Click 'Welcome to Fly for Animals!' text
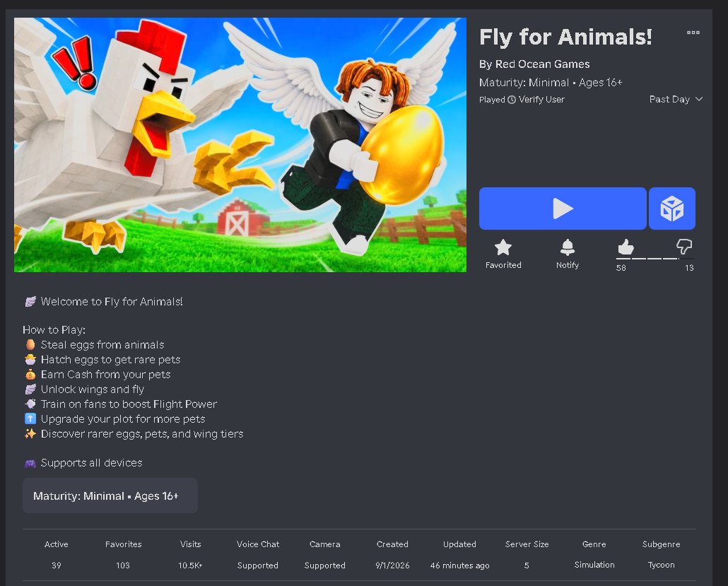The height and width of the screenshot is (586, 728). 112,301
